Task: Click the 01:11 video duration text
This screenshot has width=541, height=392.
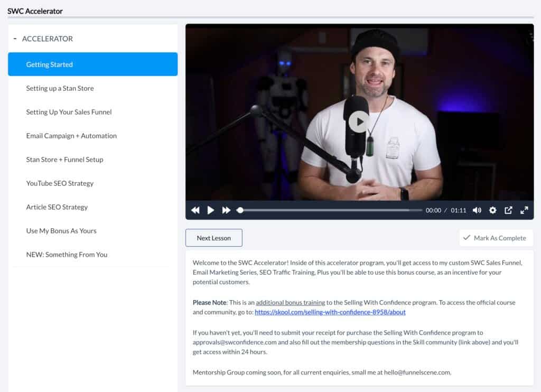Action: point(458,210)
